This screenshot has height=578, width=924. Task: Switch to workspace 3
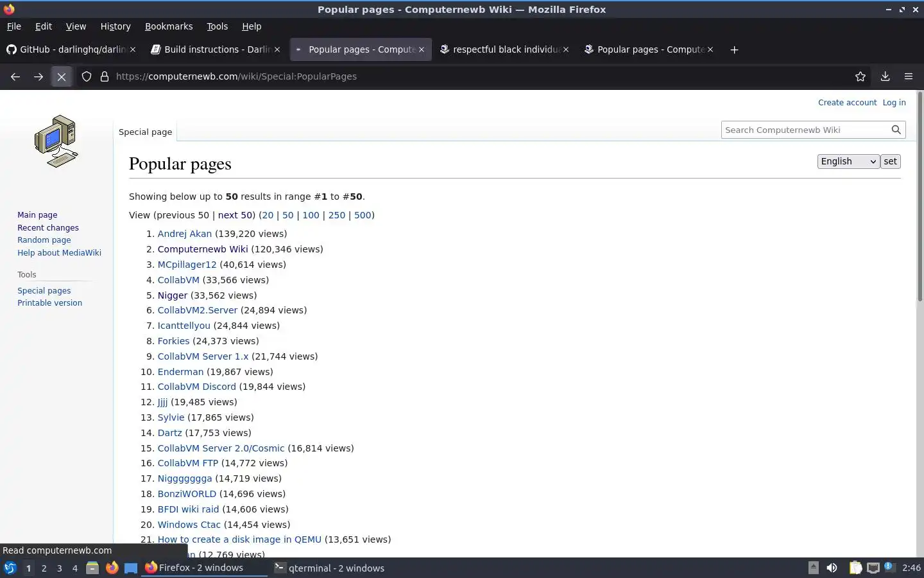(59, 568)
